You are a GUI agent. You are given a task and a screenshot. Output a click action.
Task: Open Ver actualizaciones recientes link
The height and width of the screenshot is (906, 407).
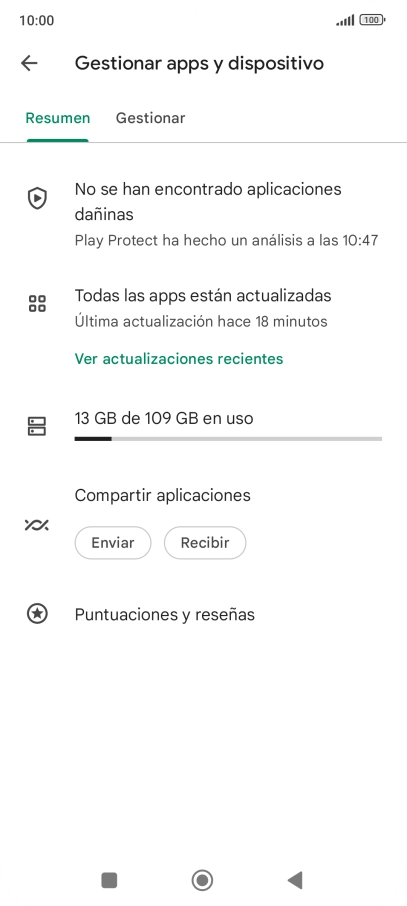tap(179, 359)
